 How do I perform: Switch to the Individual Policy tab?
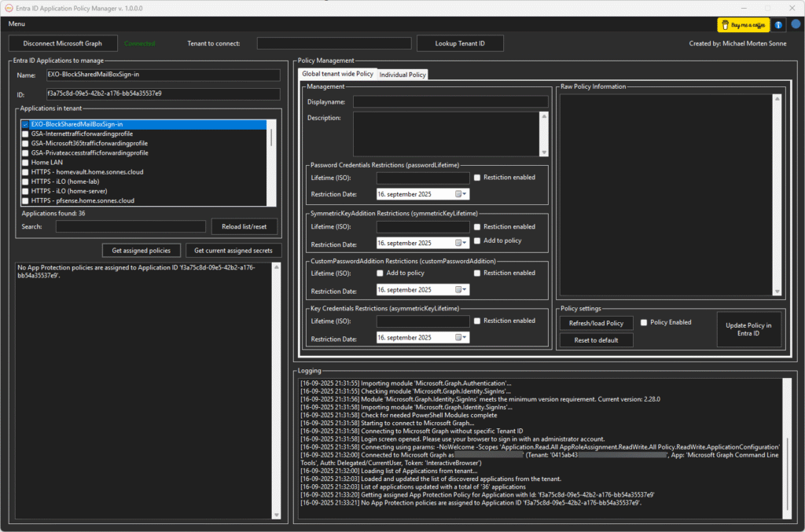click(x=402, y=75)
